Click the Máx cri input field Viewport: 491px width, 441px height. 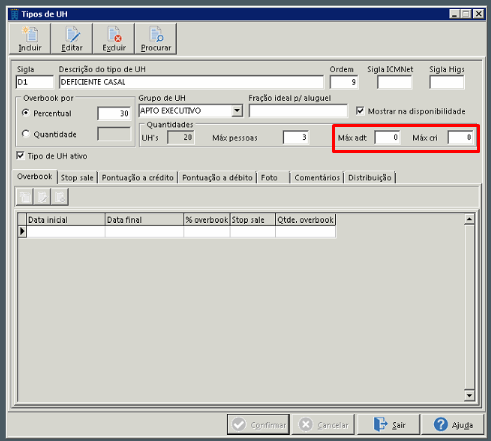460,137
